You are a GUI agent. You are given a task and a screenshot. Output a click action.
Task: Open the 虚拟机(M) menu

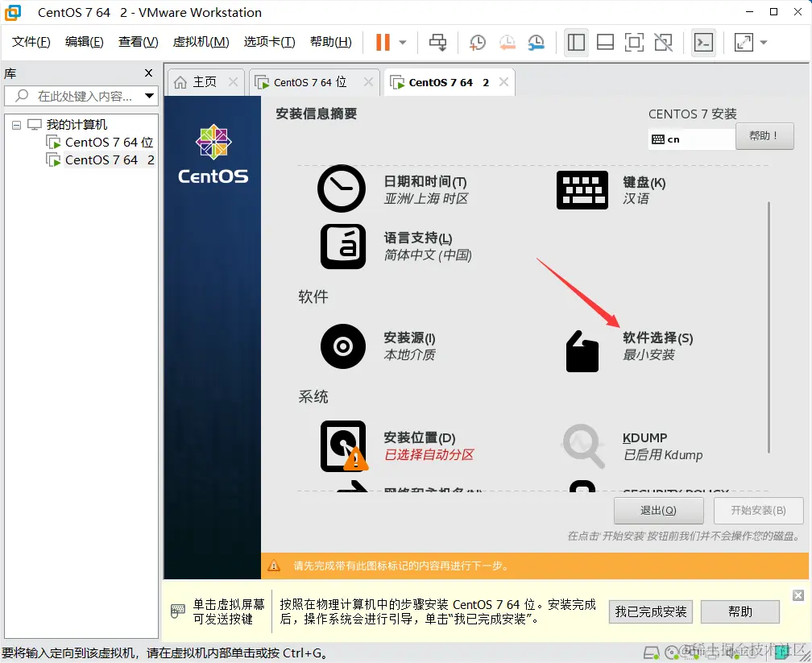pos(201,42)
